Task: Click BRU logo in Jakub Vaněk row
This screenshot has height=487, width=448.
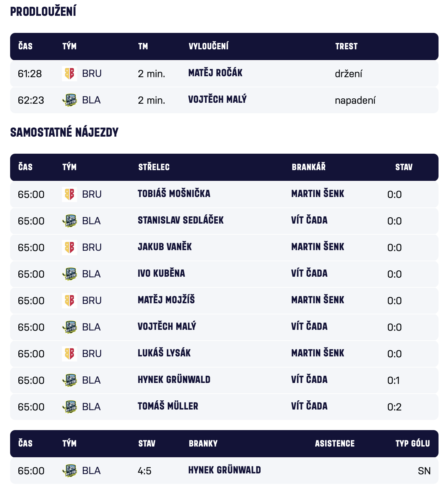Action: [x=70, y=248]
